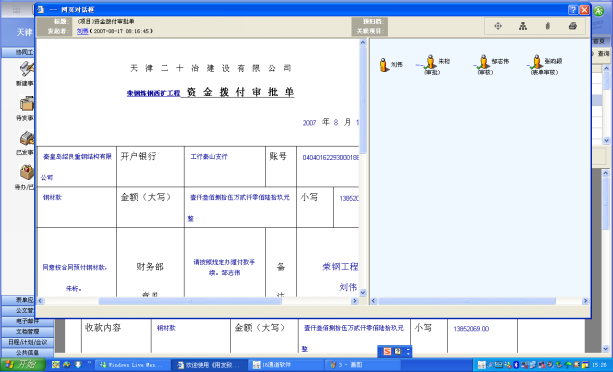Open the sender name link 刘伟
Image resolution: width=613 pixels, height=372 pixels.
tap(82, 31)
